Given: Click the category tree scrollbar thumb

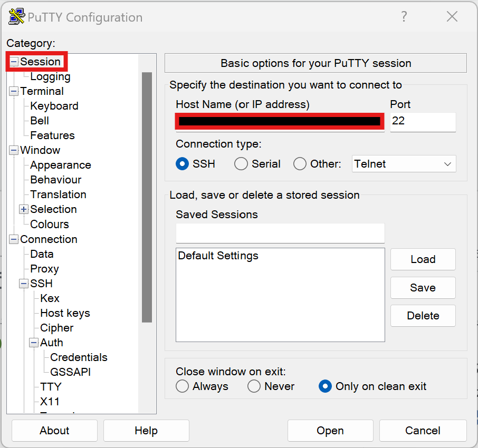Looking at the screenshot, I should [x=147, y=197].
